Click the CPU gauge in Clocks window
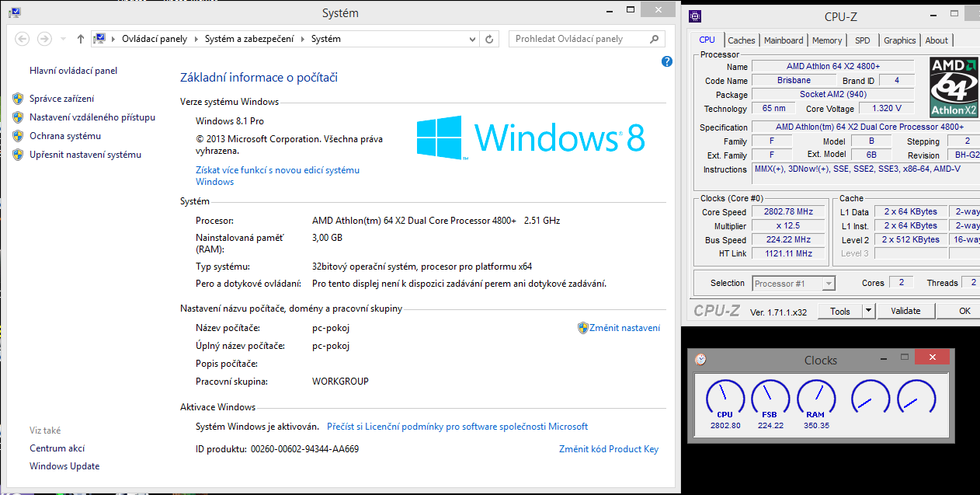The width and height of the screenshot is (980, 495). (x=725, y=396)
